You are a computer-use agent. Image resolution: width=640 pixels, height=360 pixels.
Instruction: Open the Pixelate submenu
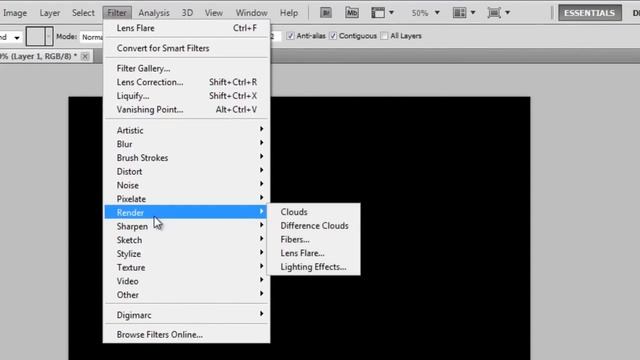coord(186,199)
